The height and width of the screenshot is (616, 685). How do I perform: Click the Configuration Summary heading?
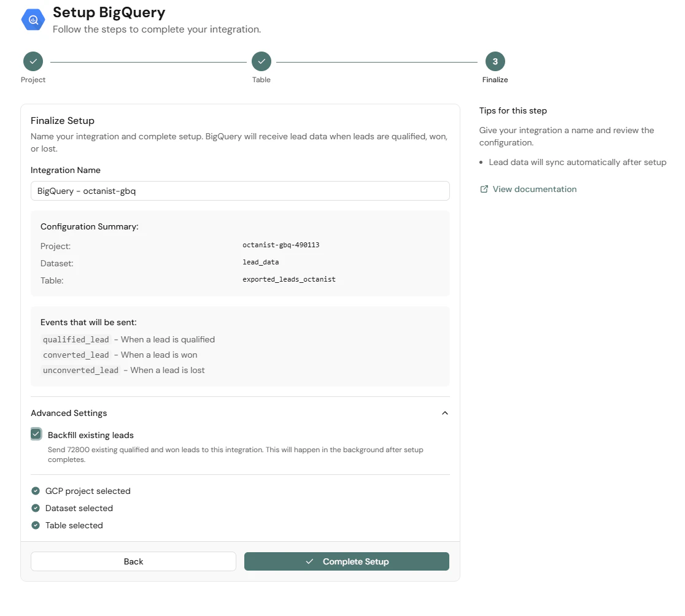(x=89, y=226)
